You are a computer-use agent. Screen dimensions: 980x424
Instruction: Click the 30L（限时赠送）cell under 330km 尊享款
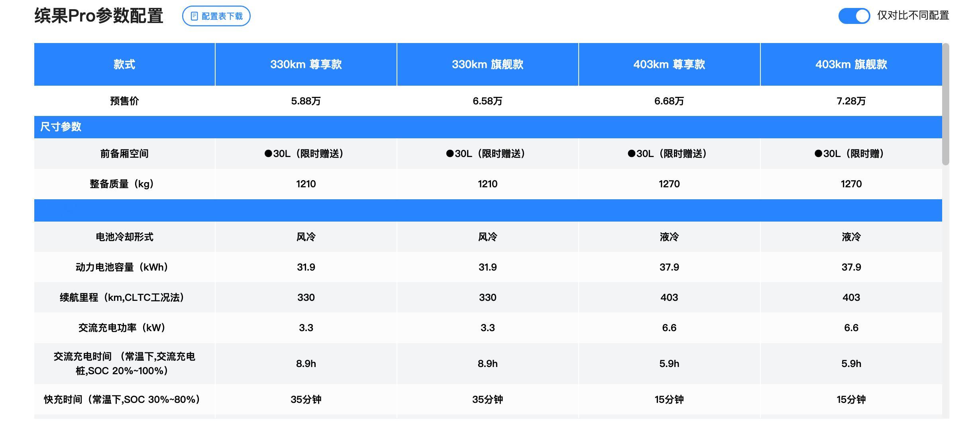click(306, 153)
